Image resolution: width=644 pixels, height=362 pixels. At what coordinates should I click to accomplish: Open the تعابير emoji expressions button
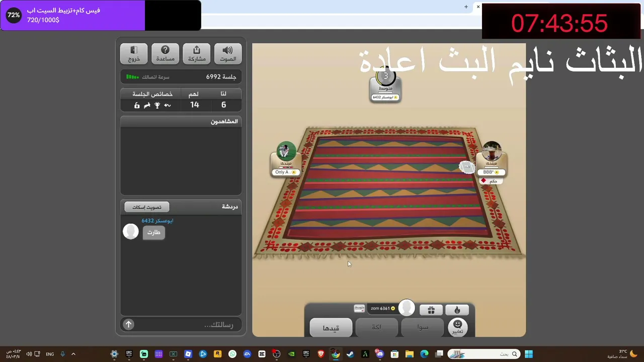pos(457,327)
